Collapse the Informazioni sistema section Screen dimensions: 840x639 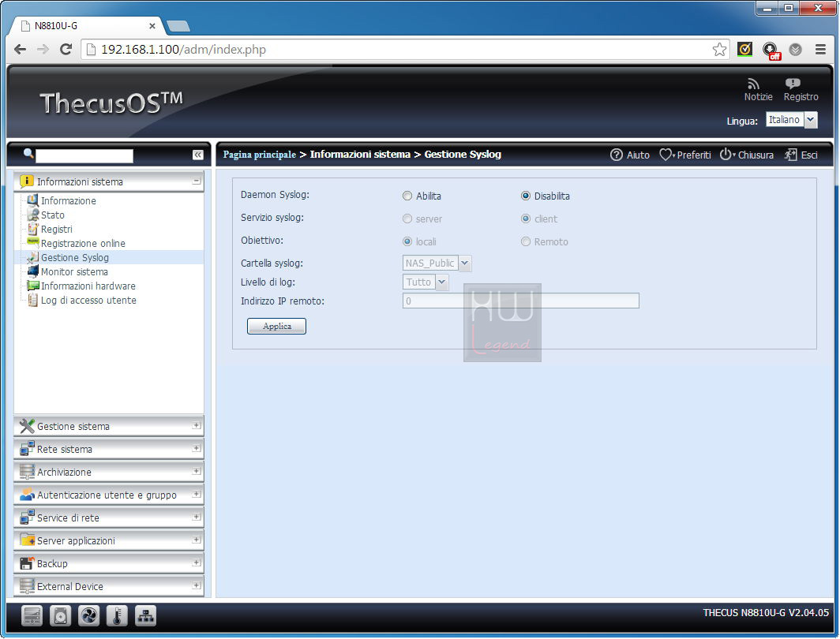click(x=197, y=181)
